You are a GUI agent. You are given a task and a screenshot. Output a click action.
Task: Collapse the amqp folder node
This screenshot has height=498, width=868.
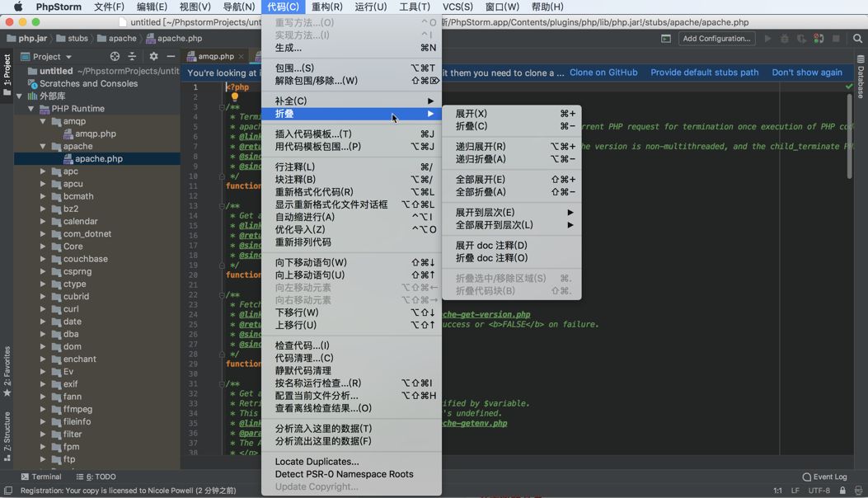coord(43,120)
